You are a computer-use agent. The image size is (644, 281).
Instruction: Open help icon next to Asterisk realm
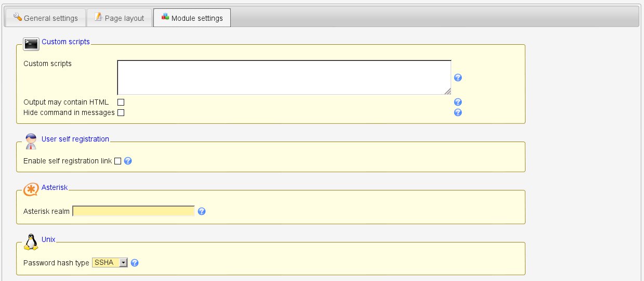pos(202,211)
